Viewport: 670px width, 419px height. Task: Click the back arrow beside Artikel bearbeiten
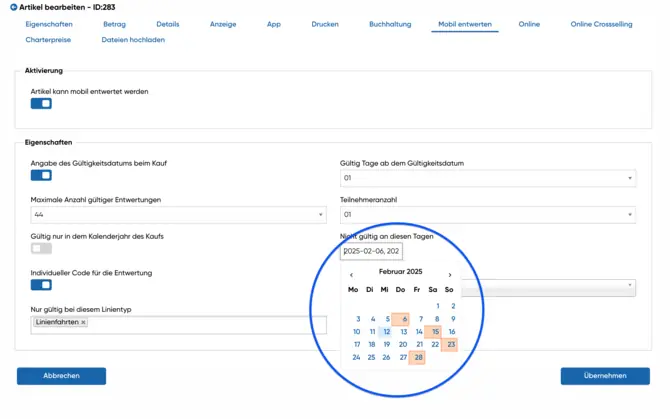13,7
